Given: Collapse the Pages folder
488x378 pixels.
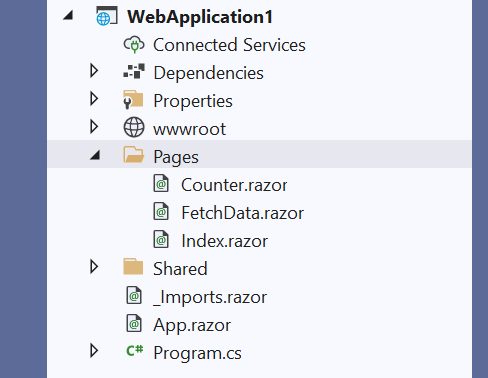Looking at the screenshot, I should pyautogui.click(x=95, y=155).
